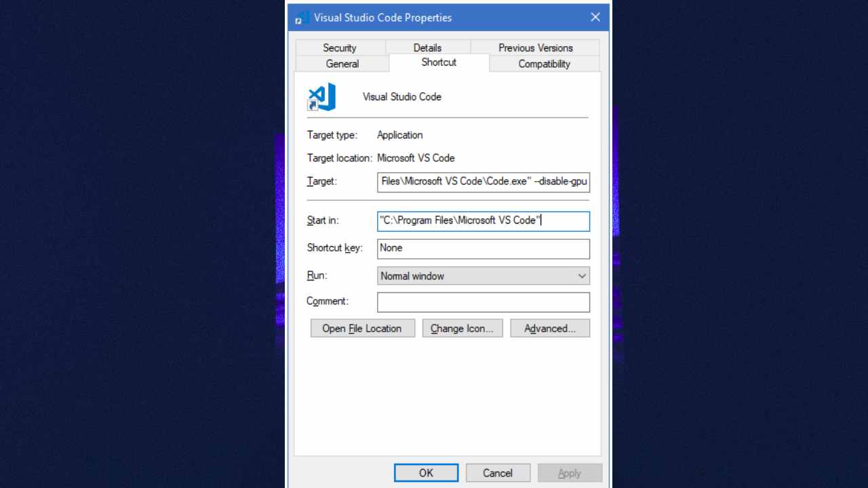Open the Compatibility tab

pyautogui.click(x=544, y=63)
